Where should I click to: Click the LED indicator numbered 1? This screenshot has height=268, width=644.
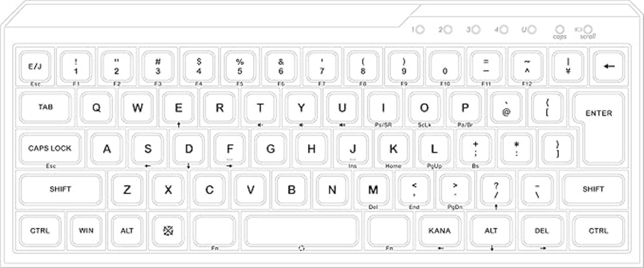pos(420,30)
